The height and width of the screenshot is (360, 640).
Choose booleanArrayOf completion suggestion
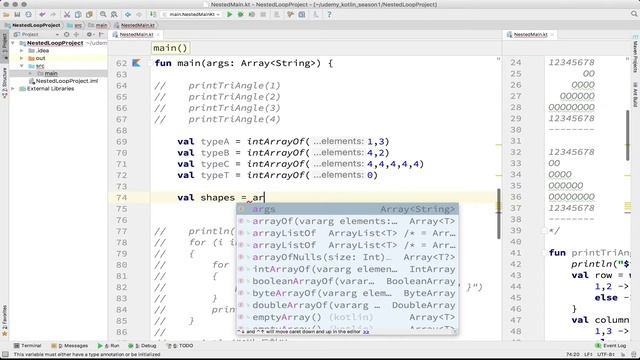point(347,281)
